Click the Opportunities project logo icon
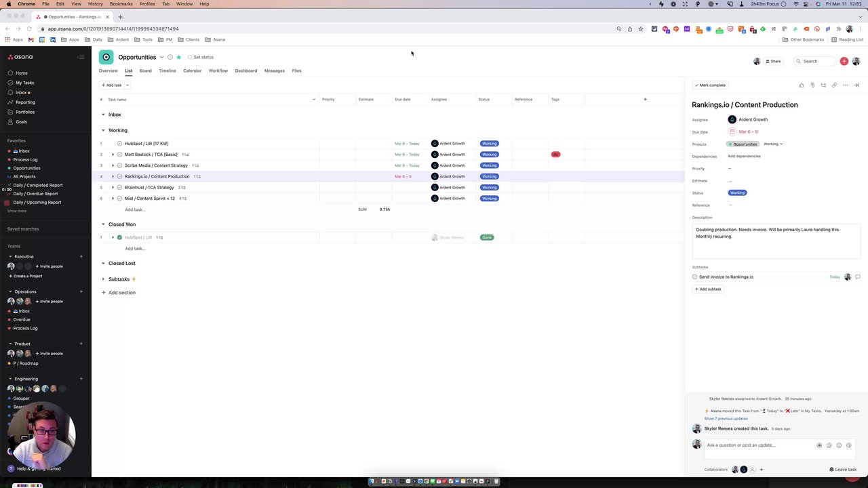Viewport: 868px width, 488px height. [x=106, y=57]
